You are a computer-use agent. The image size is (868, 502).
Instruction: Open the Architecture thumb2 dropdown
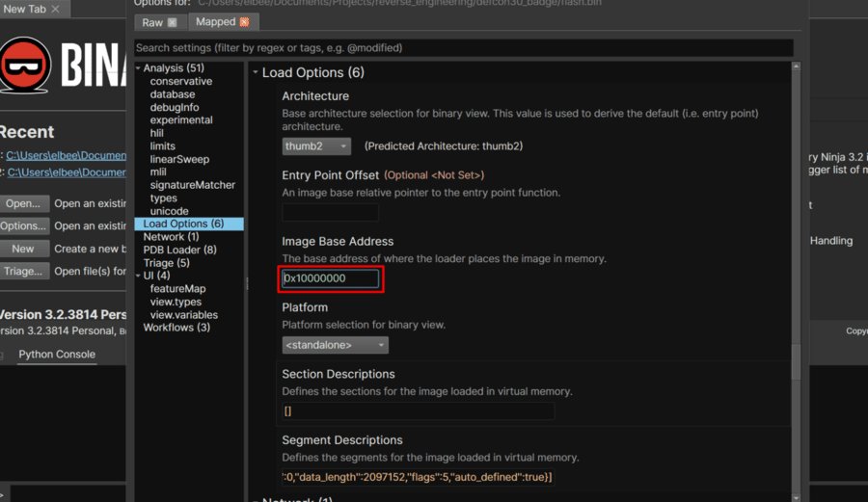coord(316,146)
